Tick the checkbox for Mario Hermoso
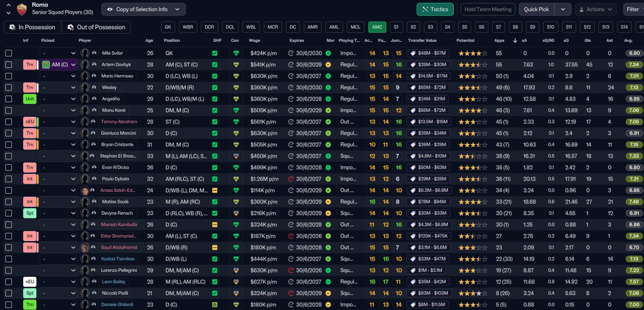This screenshot has width=644, height=310. click(x=9, y=76)
